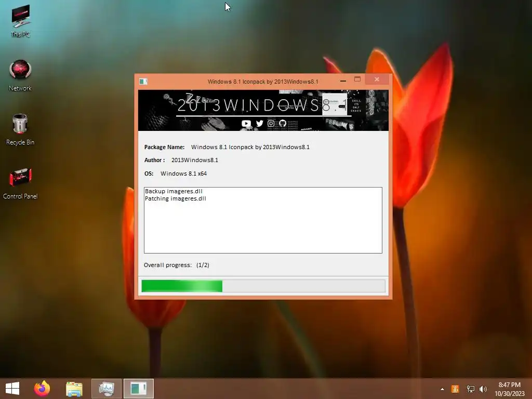
Task: Click the 2013WINDOWS8.1 banner image
Action: (263, 110)
